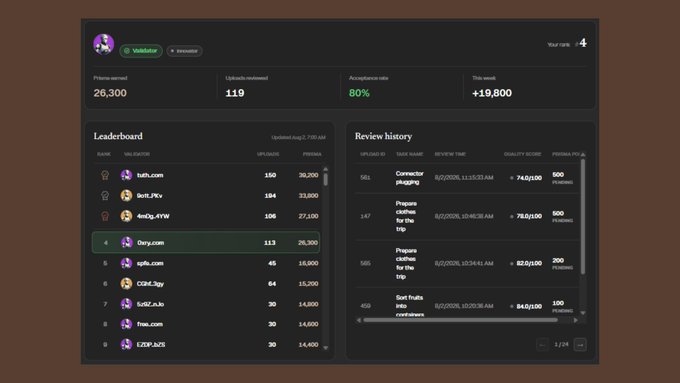Click validator name tuth..com
Image resolution: width=680 pixels, height=383 pixels.
150,175
